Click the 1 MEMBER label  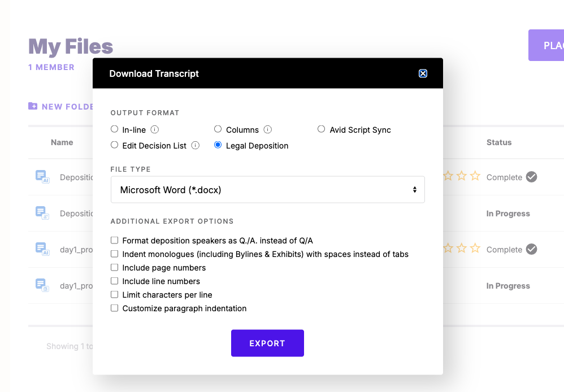tap(51, 67)
